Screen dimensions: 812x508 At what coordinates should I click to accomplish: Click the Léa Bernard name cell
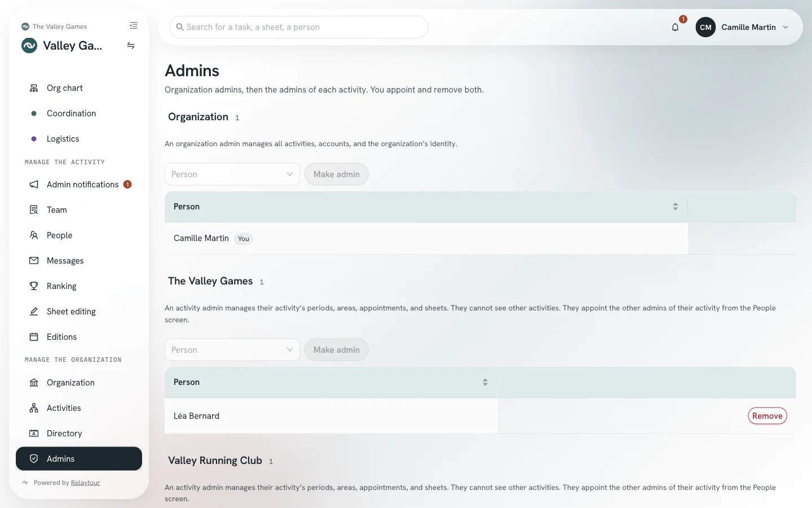tap(331, 416)
